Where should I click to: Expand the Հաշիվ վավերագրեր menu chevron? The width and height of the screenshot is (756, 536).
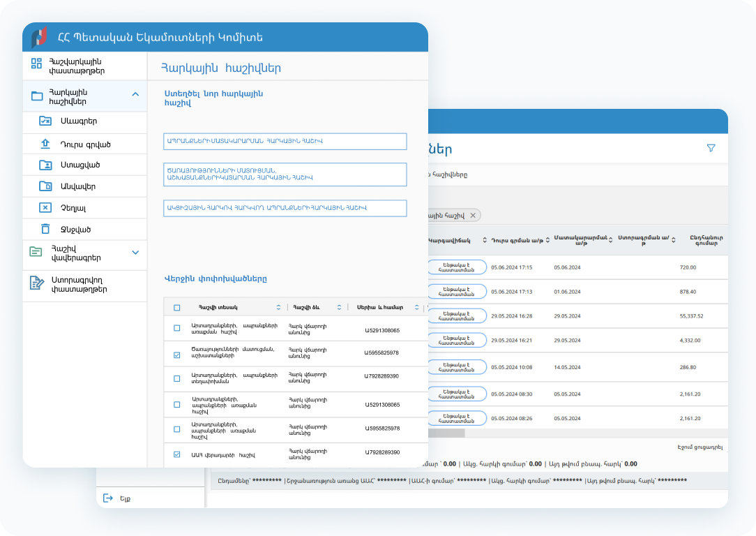point(135,253)
